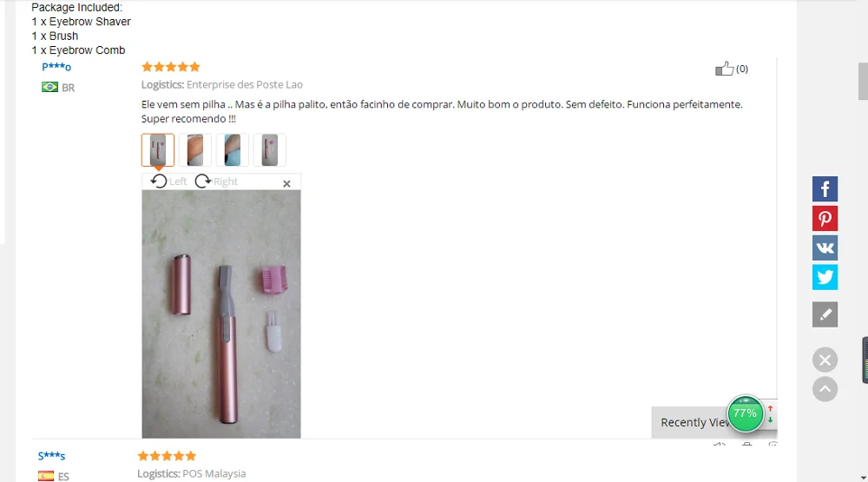
Task: Click the enlarged trimmer review photo
Action: tap(221, 314)
